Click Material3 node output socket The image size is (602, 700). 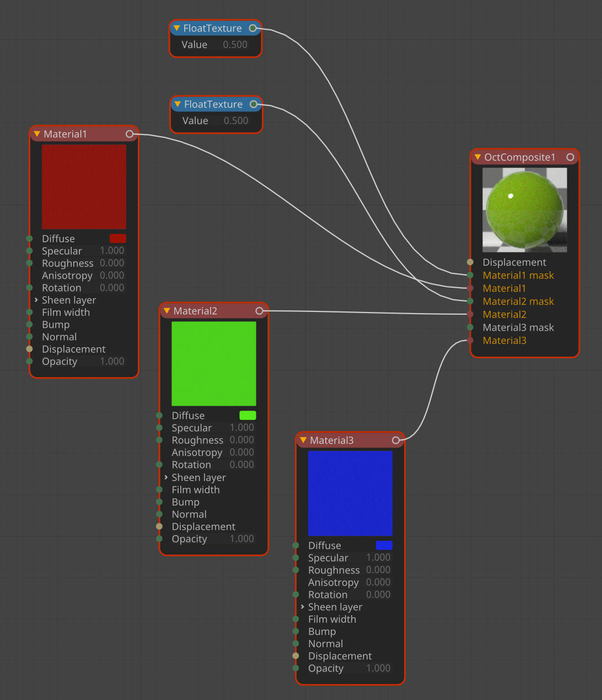395,440
